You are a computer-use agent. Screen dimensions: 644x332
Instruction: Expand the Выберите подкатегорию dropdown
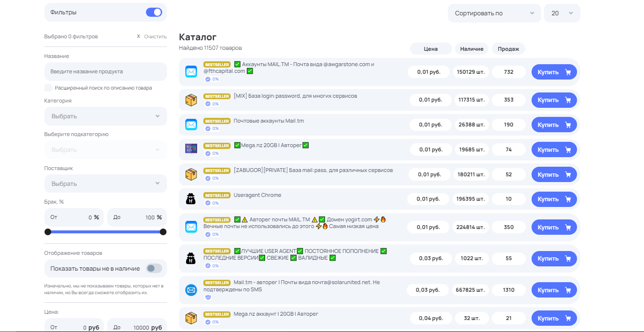pos(106,149)
